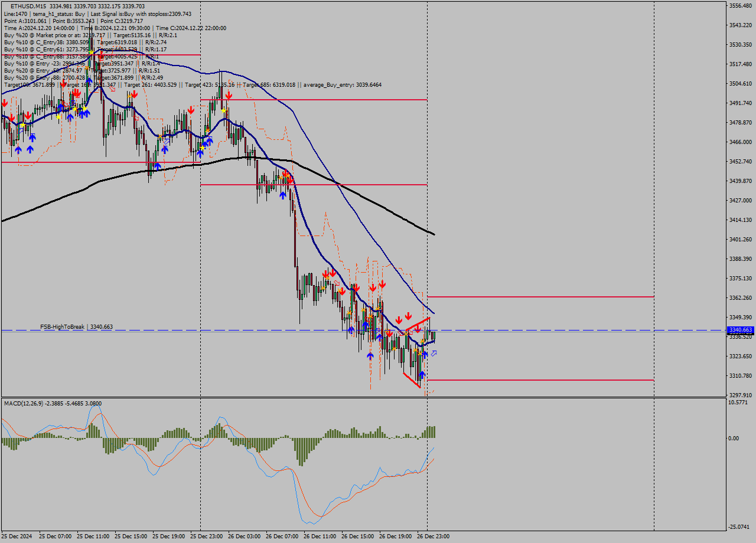The width and height of the screenshot is (756, 543).
Task: Click 'average_Buy_entry: 3039.6464' text
Action: [x=343, y=84]
